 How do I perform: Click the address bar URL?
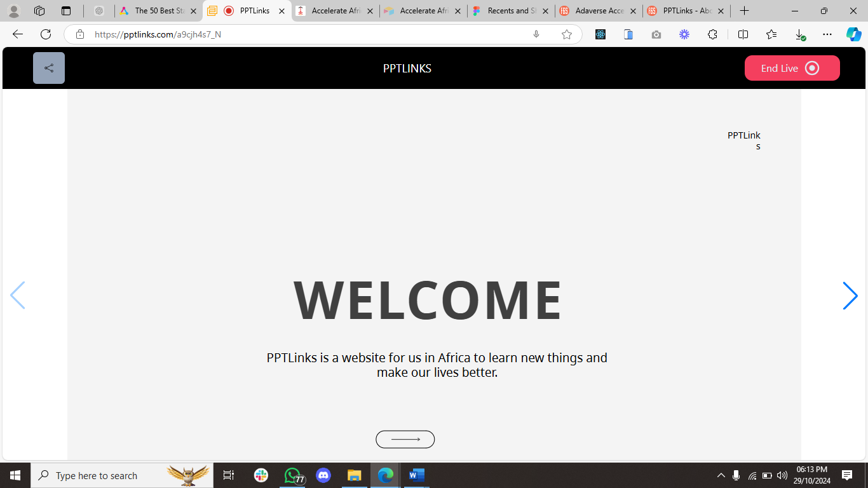(x=158, y=34)
